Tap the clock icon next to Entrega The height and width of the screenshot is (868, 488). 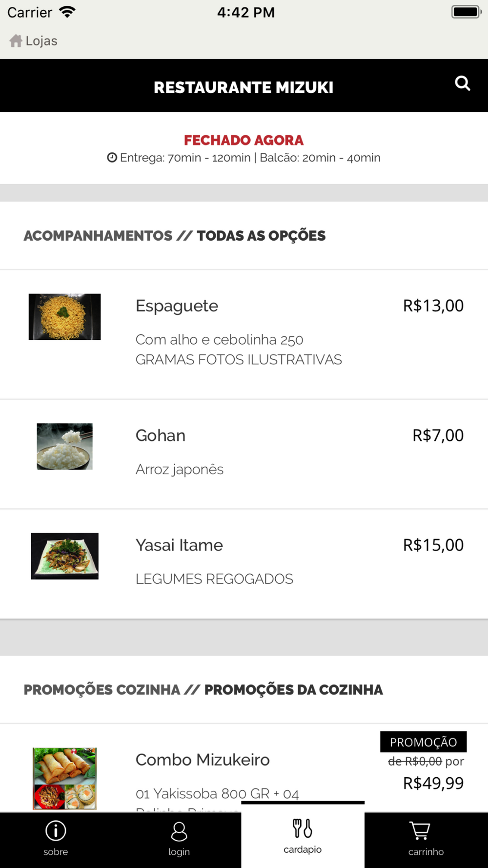112,158
